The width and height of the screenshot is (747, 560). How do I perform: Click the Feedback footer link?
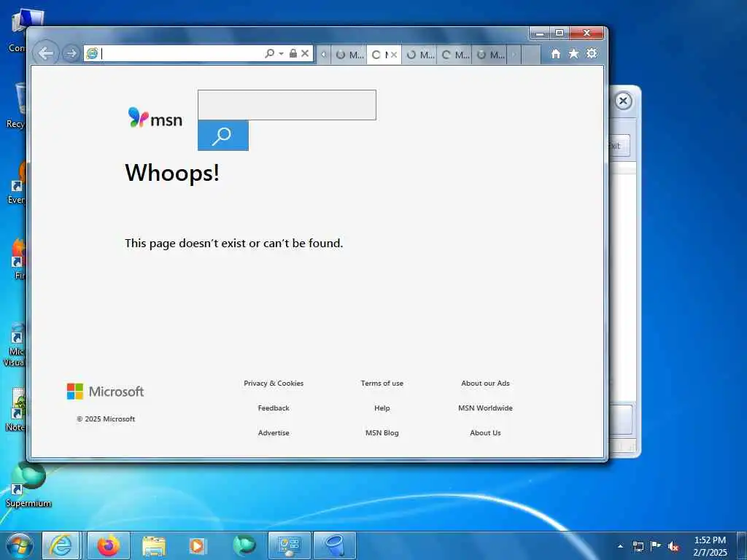pyautogui.click(x=274, y=408)
